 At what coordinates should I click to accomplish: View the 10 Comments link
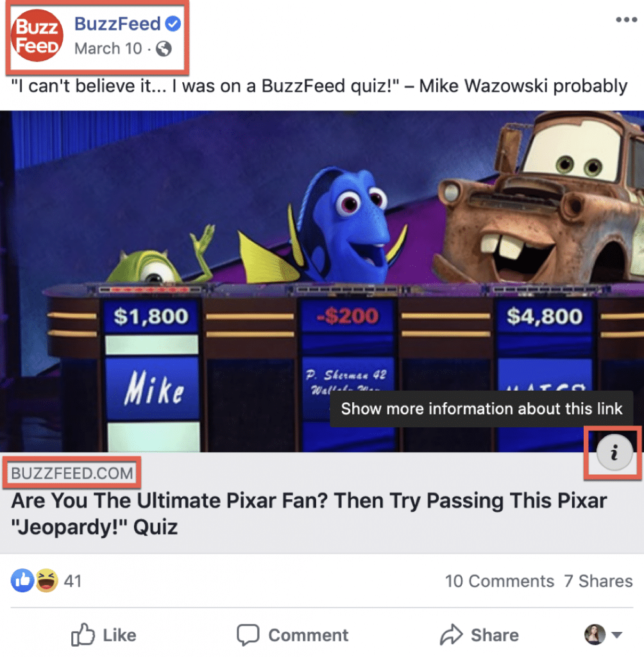click(500, 581)
